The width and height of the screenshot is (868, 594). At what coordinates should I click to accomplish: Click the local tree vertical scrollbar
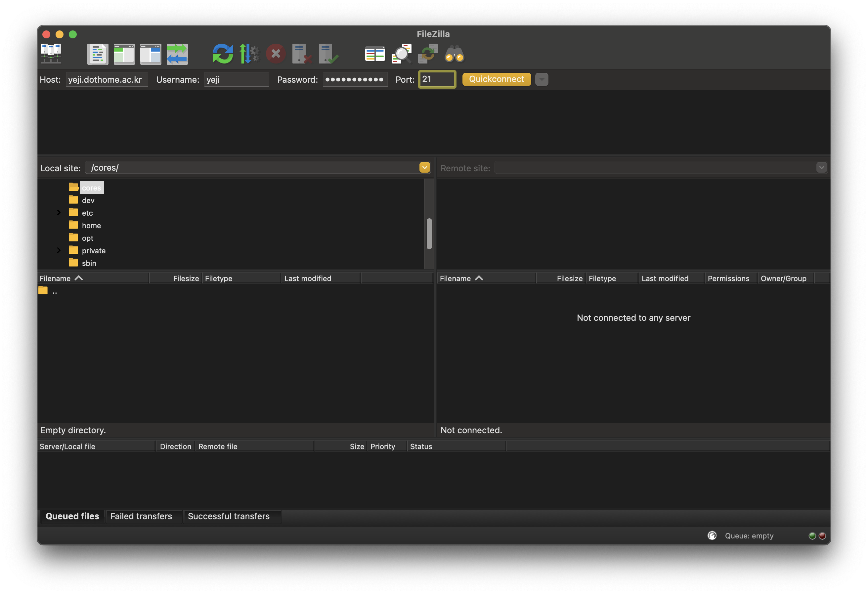coord(429,234)
